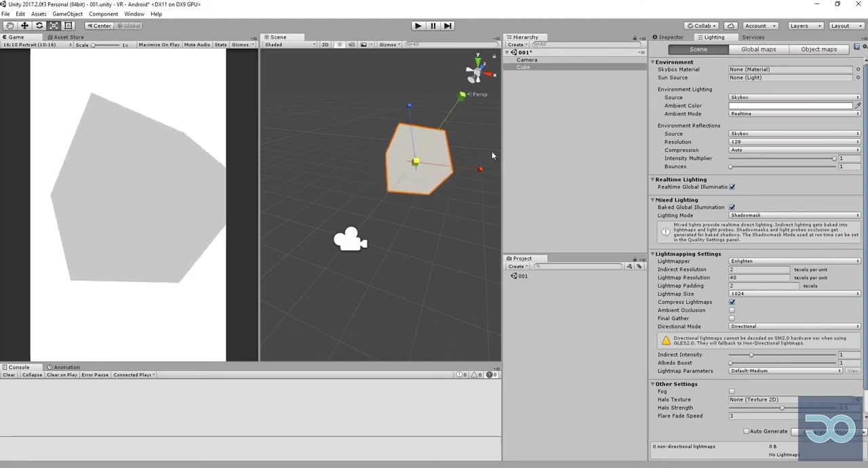868x468 pixels.
Task: Select the Hand tool
Action: click(x=10, y=26)
